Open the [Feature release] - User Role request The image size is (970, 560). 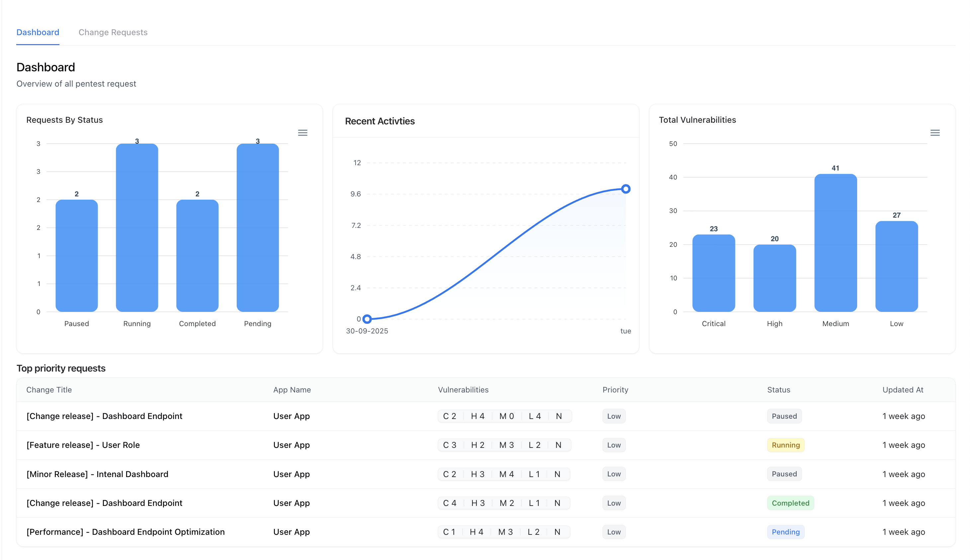83,445
